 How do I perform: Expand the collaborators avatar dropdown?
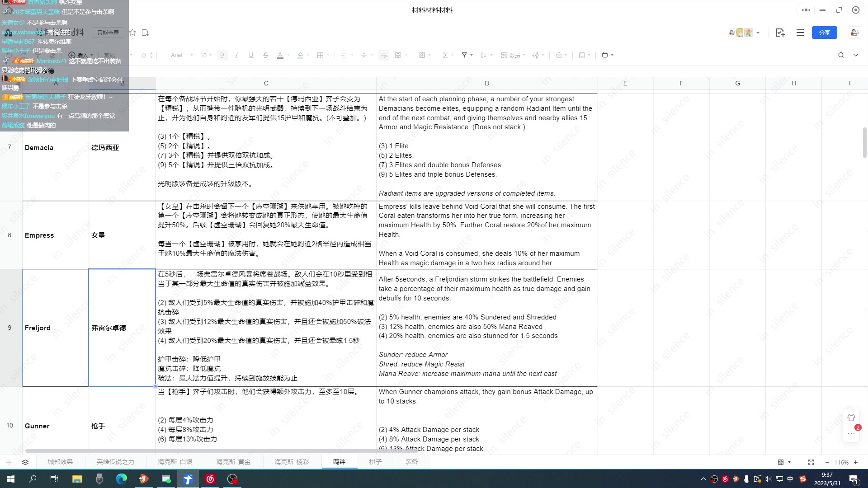coord(758,33)
